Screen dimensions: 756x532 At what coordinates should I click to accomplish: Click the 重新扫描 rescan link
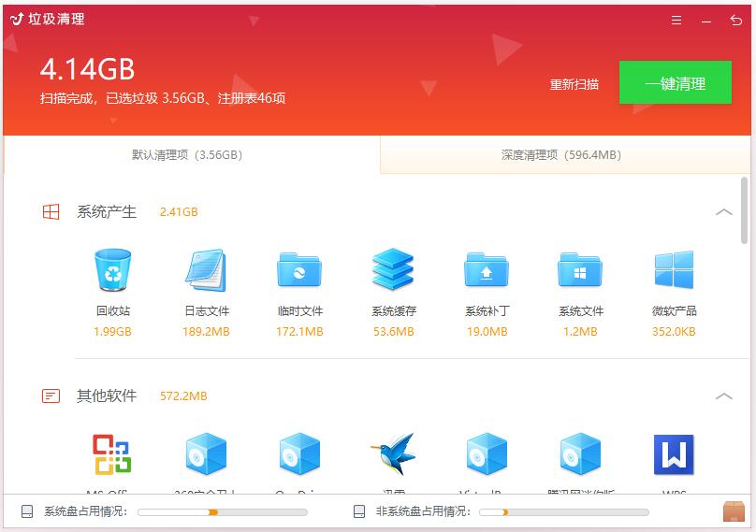coord(574,84)
